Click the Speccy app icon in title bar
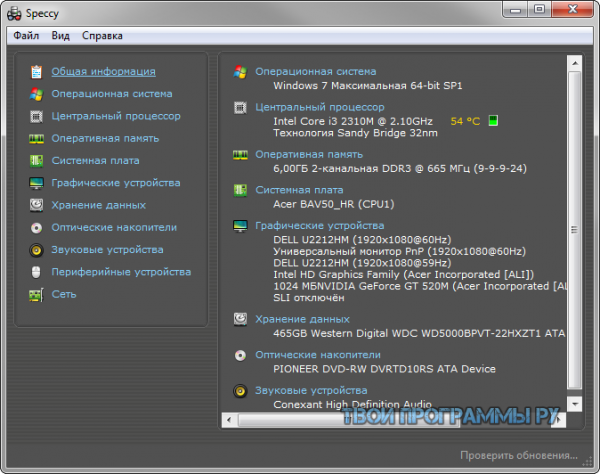This screenshot has height=474, width=600. tap(14, 13)
